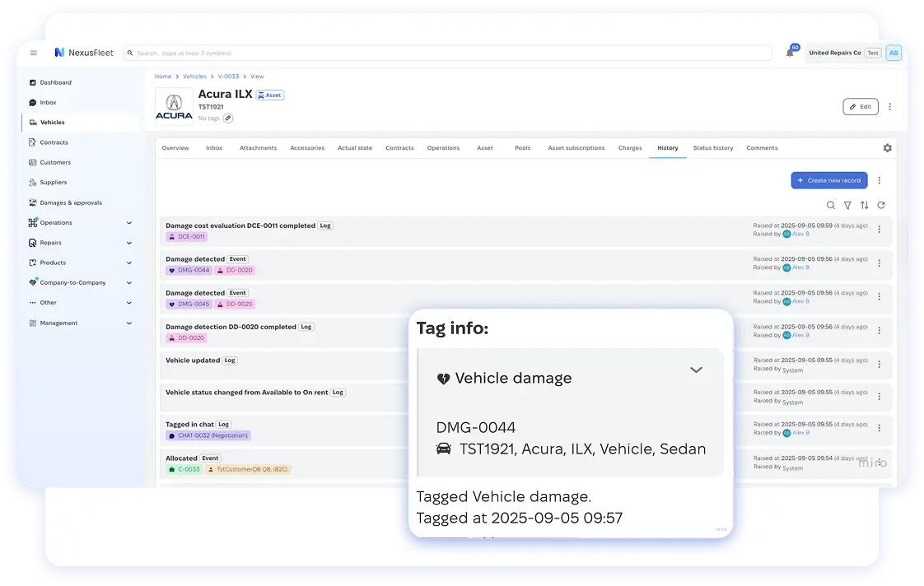
Task: Click the sort arrows icon
Action: [x=864, y=206]
